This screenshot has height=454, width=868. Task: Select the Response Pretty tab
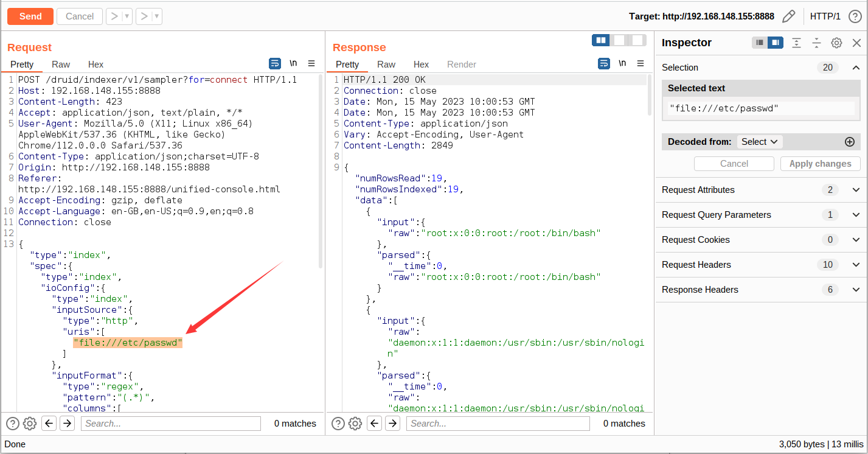coord(347,65)
